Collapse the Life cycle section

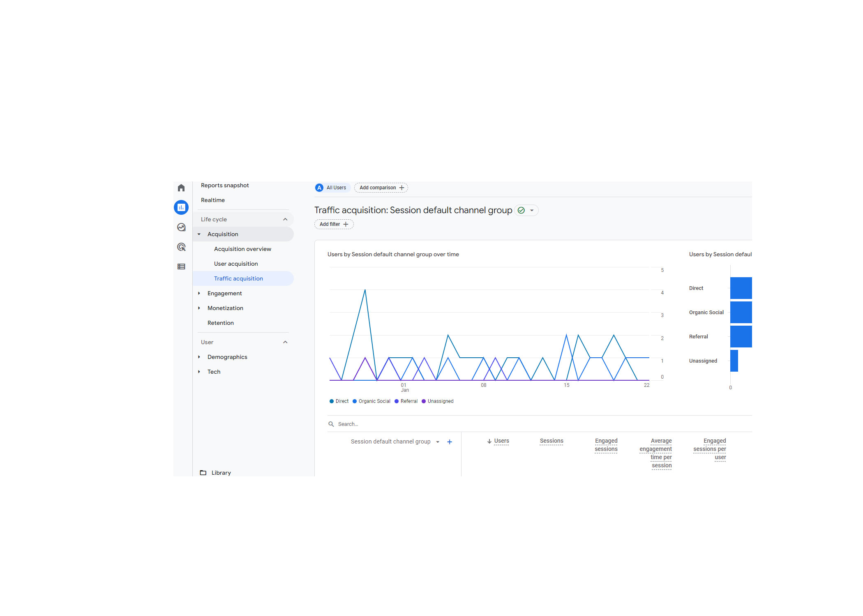point(285,219)
